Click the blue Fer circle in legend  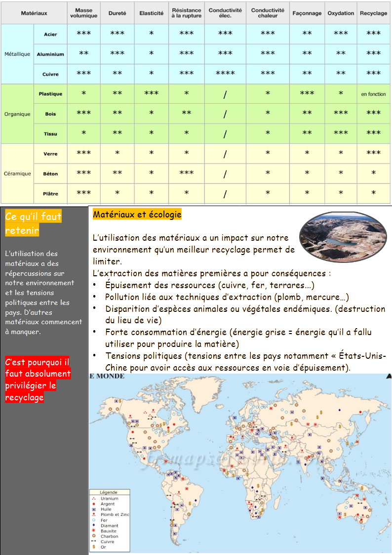tap(94, 520)
